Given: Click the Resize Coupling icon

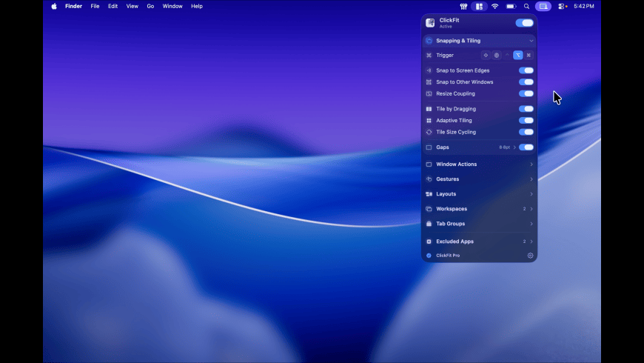Looking at the screenshot, I should [x=429, y=93].
